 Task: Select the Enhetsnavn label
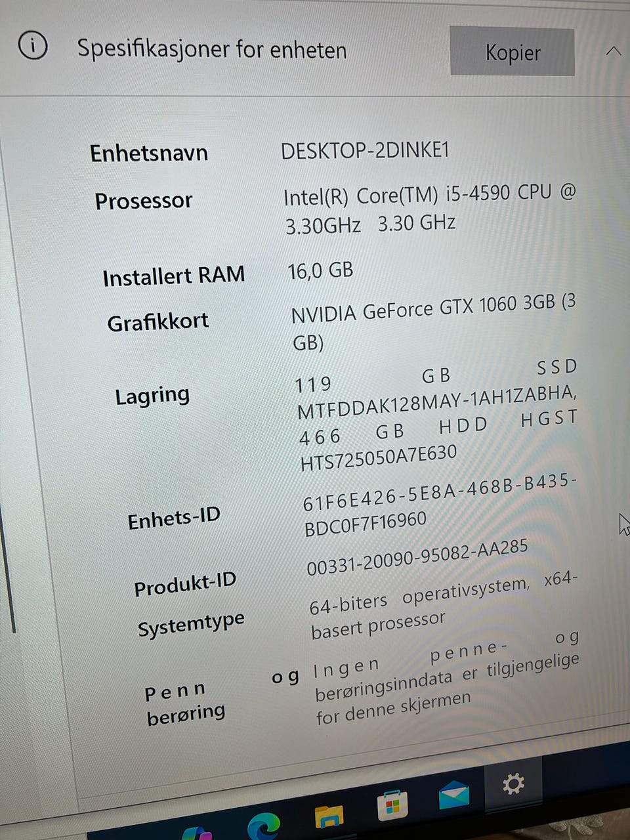(x=149, y=153)
